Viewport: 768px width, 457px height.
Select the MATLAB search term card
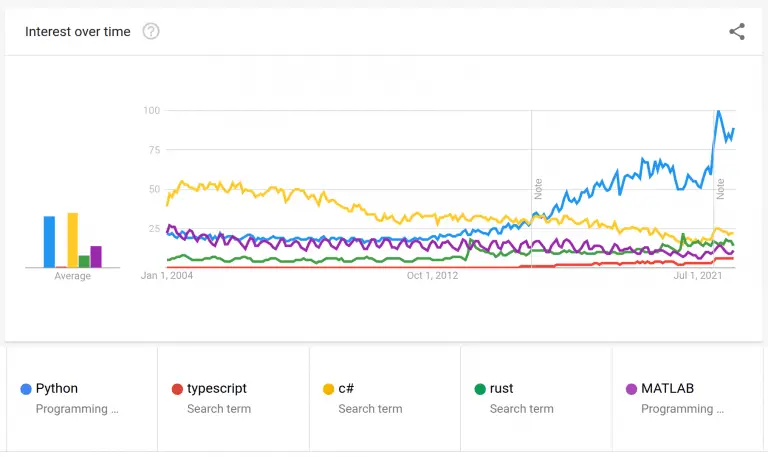pos(687,398)
